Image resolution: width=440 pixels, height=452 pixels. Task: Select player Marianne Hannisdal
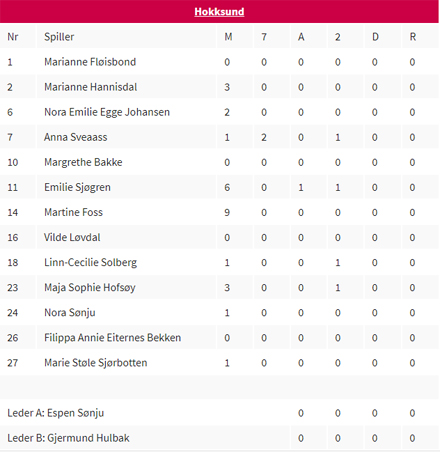tap(90, 87)
